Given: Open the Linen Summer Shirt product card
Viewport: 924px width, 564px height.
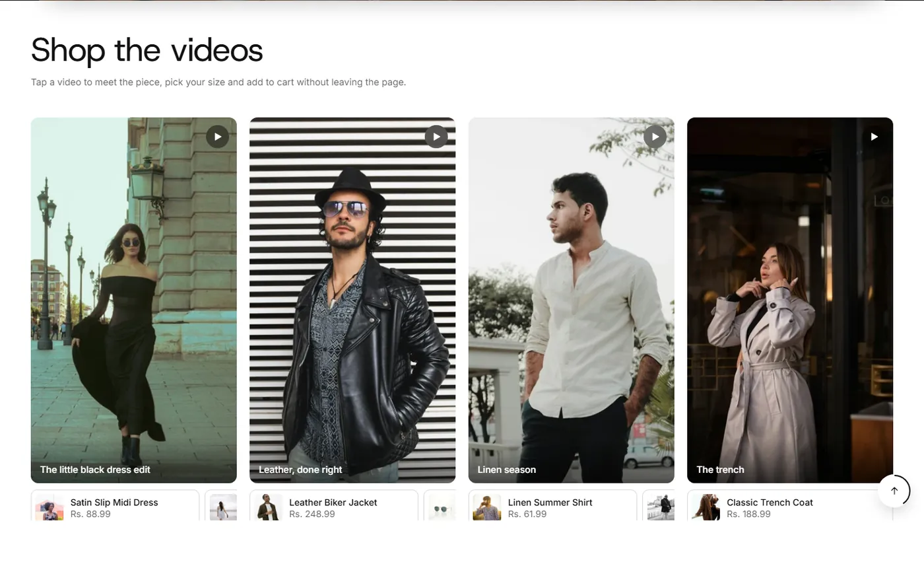Looking at the screenshot, I should tap(552, 505).
